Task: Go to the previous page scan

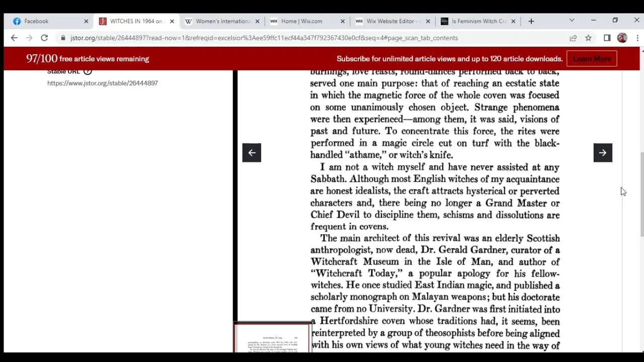Action: click(x=252, y=153)
